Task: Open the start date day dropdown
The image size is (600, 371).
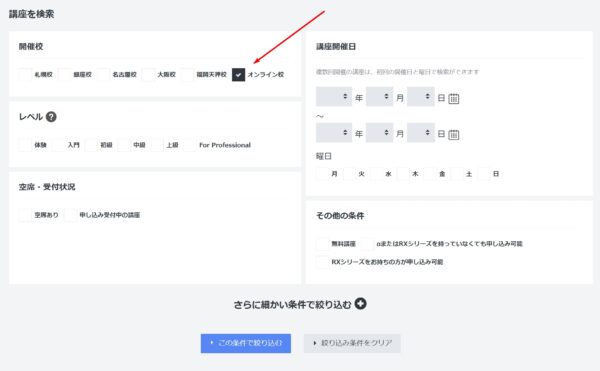Action: point(421,96)
